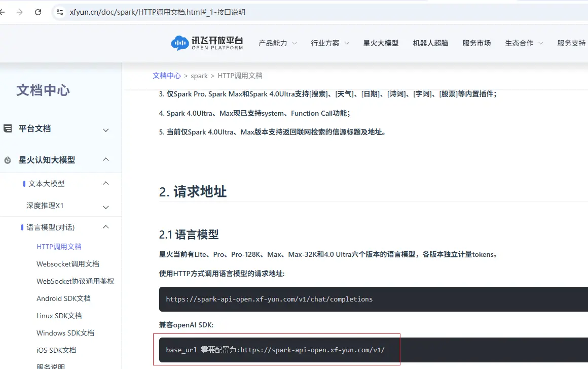Open Websocket调用文档 in the sidebar
The height and width of the screenshot is (369, 588).
click(x=68, y=264)
